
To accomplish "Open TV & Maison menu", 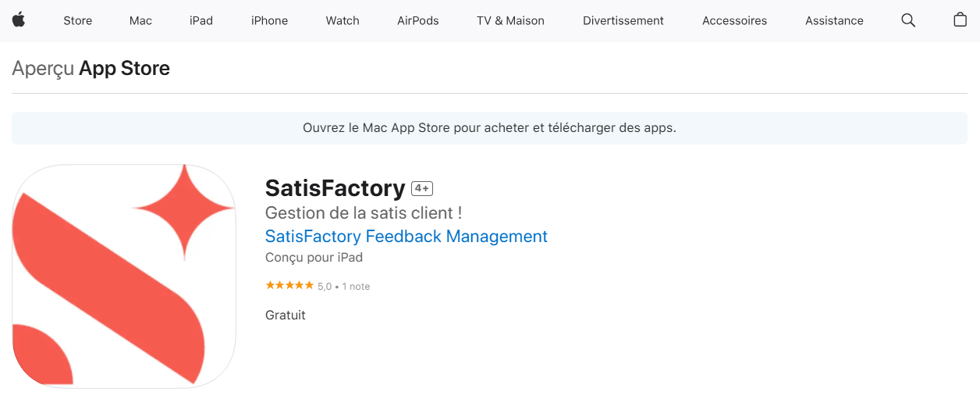I will pos(510,21).
